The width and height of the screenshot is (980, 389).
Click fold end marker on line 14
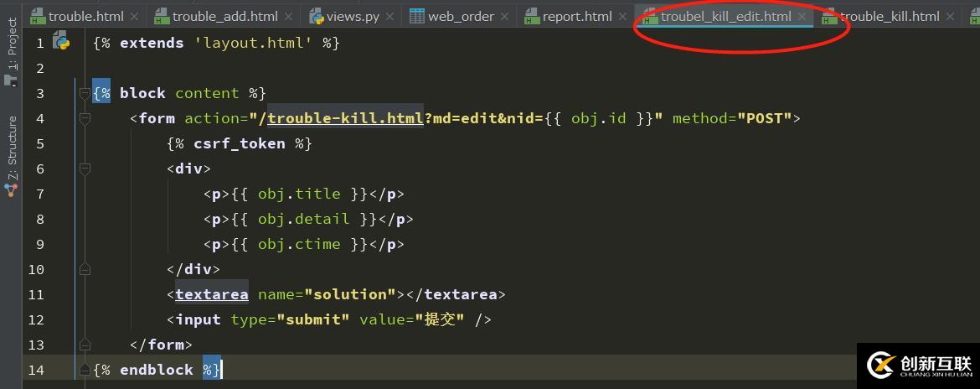click(85, 370)
